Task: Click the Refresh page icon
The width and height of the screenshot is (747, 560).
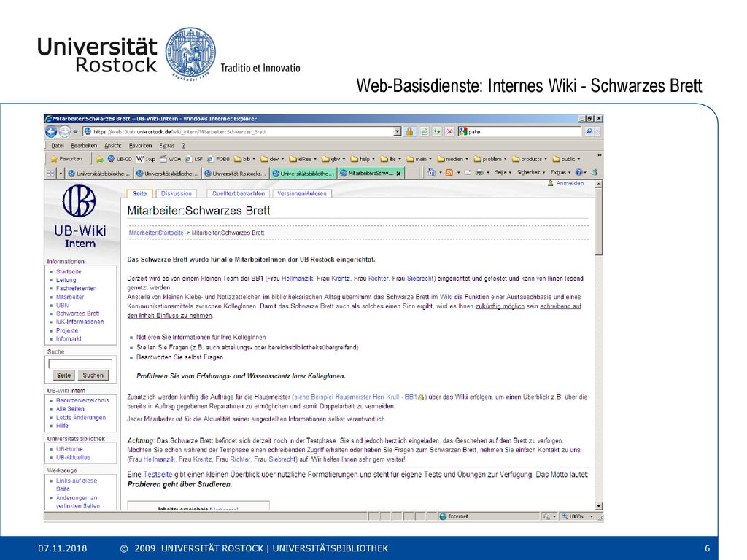Action: pyautogui.click(x=437, y=132)
